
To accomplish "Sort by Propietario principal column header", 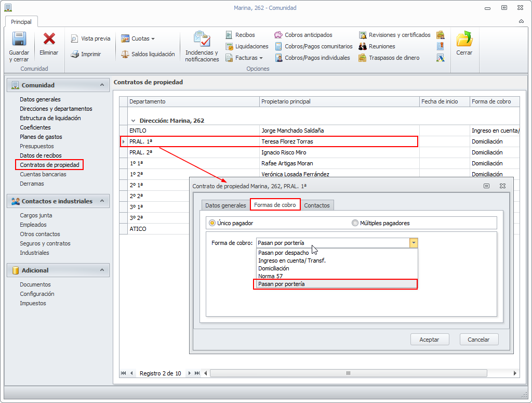I will click(340, 101).
